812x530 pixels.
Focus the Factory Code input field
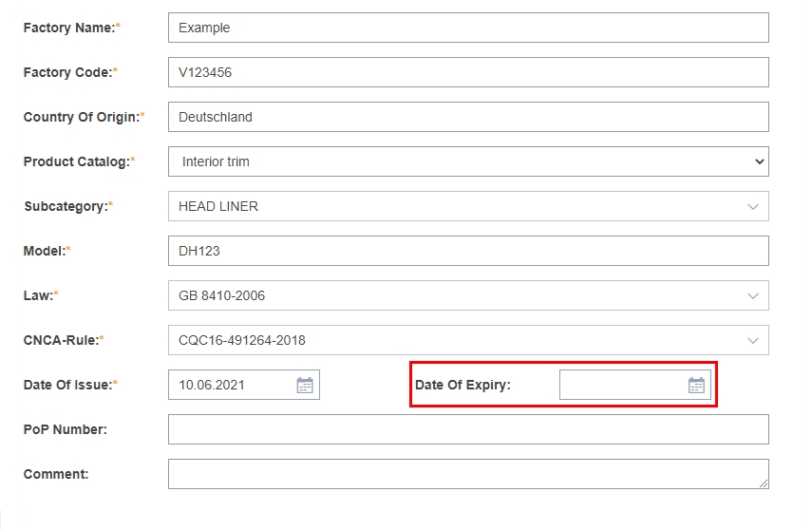point(468,72)
